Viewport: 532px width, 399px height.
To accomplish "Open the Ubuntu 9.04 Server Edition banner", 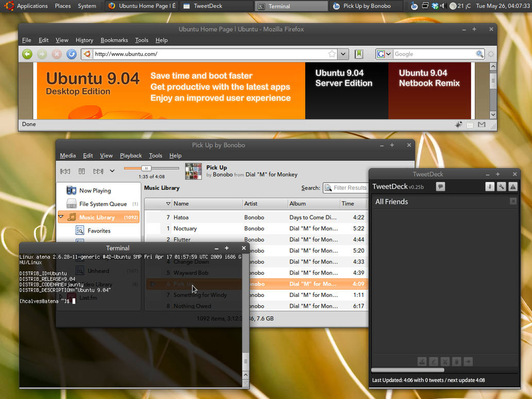I will (x=346, y=91).
